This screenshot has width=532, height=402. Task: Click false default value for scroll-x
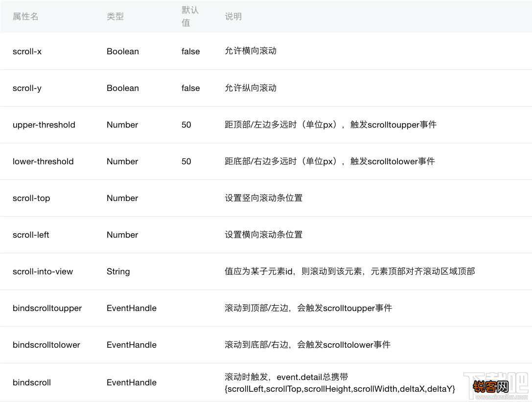pos(191,51)
